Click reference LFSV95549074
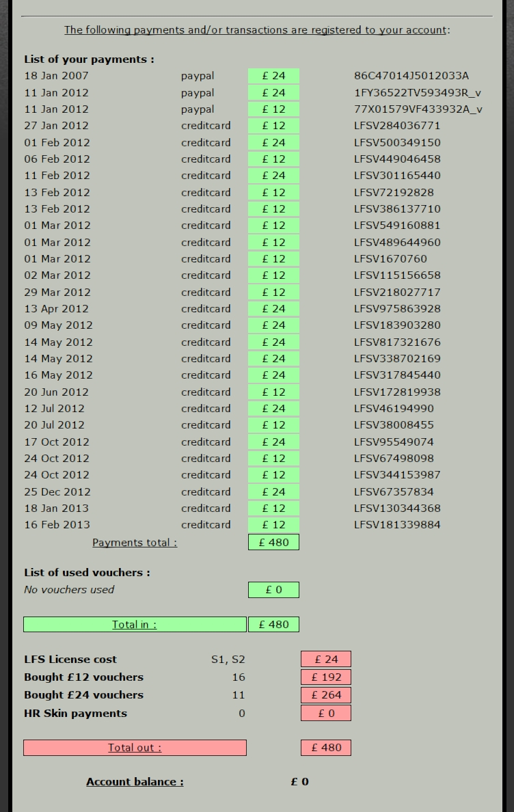Screen dimensions: 514x812 click(394, 442)
